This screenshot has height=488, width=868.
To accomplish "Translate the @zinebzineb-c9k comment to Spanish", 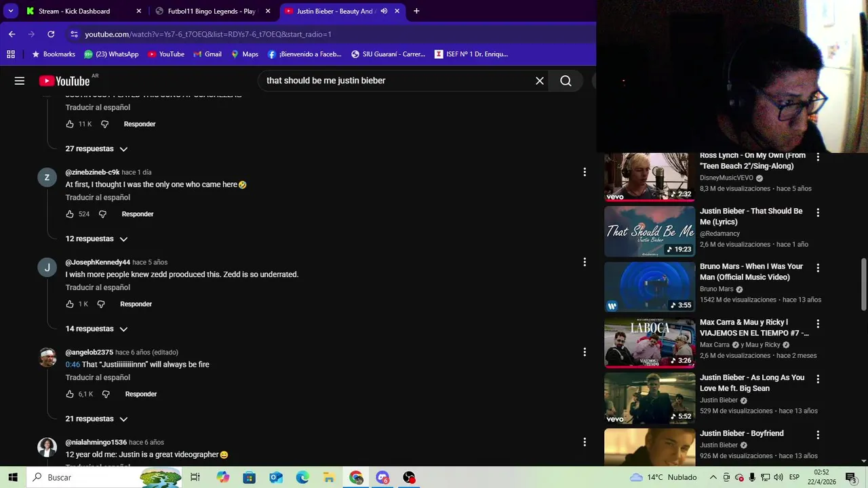I will [x=98, y=197].
